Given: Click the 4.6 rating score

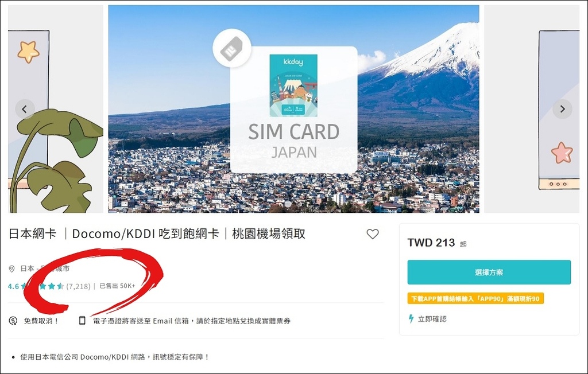Looking at the screenshot, I should click(x=13, y=286).
